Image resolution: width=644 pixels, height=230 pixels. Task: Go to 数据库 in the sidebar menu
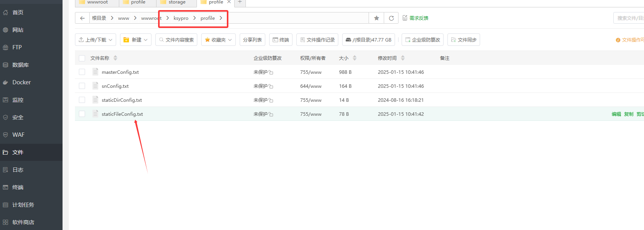coord(20,65)
